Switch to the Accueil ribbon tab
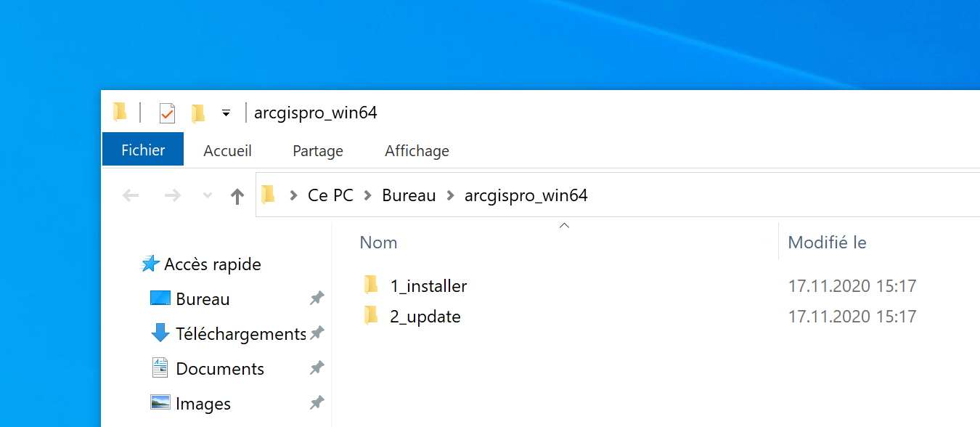The image size is (980, 427). click(x=227, y=151)
